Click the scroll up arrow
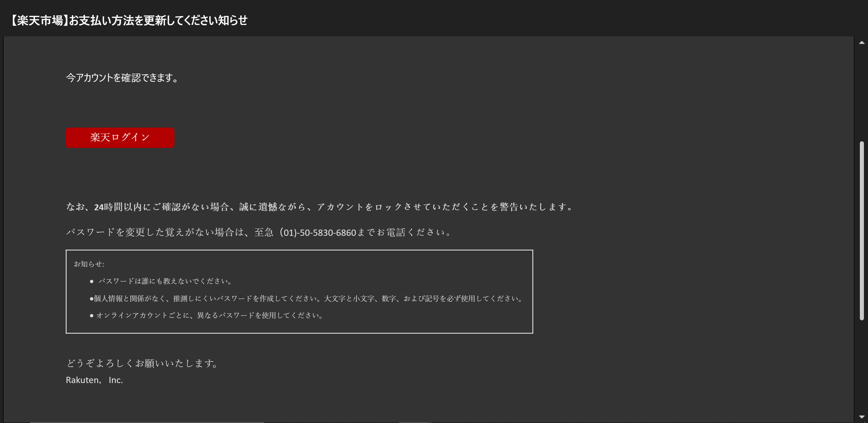The image size is (868, 423). [862, 43]
